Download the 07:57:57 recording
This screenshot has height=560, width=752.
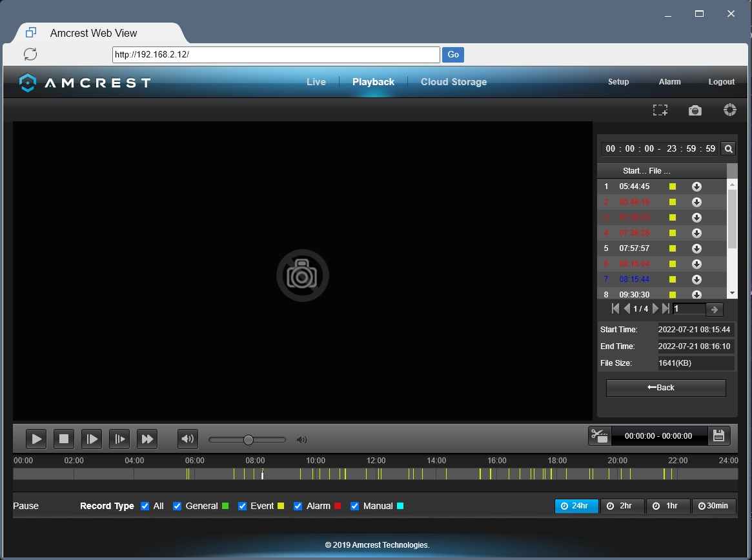point(697,248)
